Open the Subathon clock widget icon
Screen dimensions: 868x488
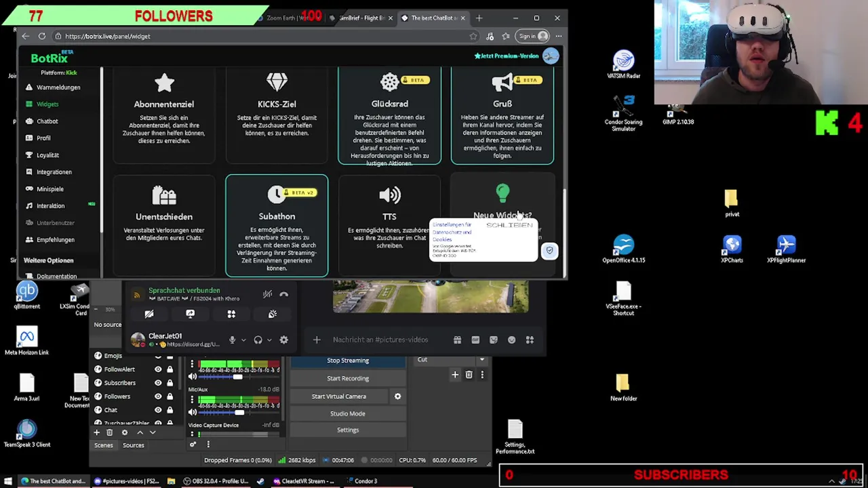276,195
